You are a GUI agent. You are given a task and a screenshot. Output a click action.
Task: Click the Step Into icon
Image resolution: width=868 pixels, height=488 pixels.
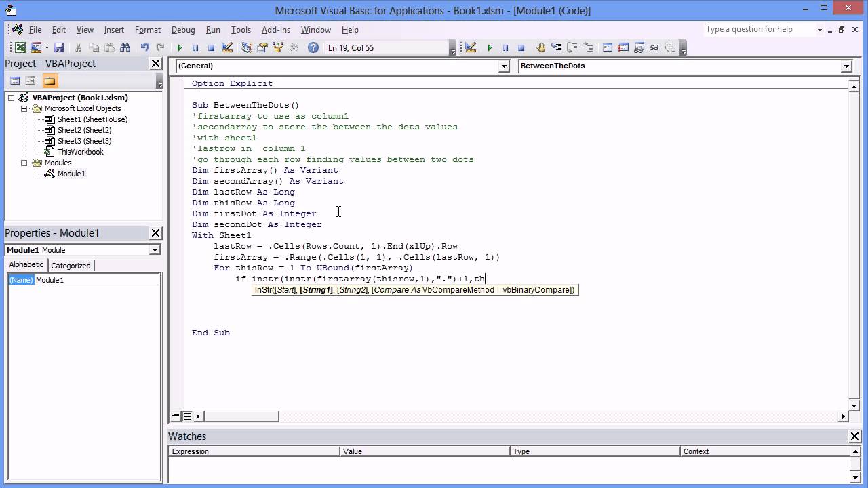coord(557,47)
